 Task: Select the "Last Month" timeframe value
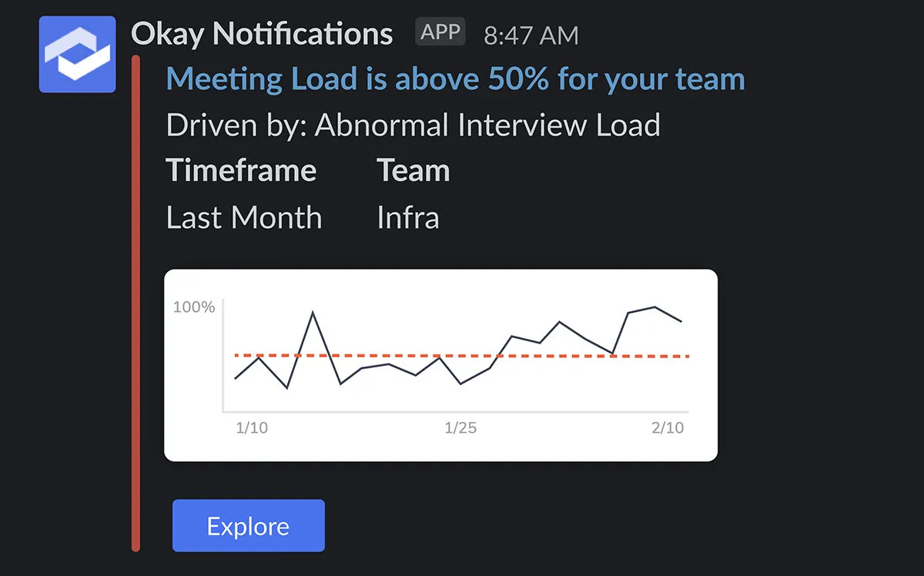(x=243, y=218)
